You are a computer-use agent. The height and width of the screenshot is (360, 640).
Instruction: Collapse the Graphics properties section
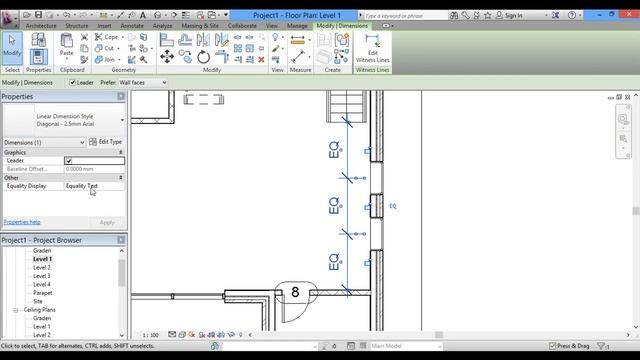121,152
